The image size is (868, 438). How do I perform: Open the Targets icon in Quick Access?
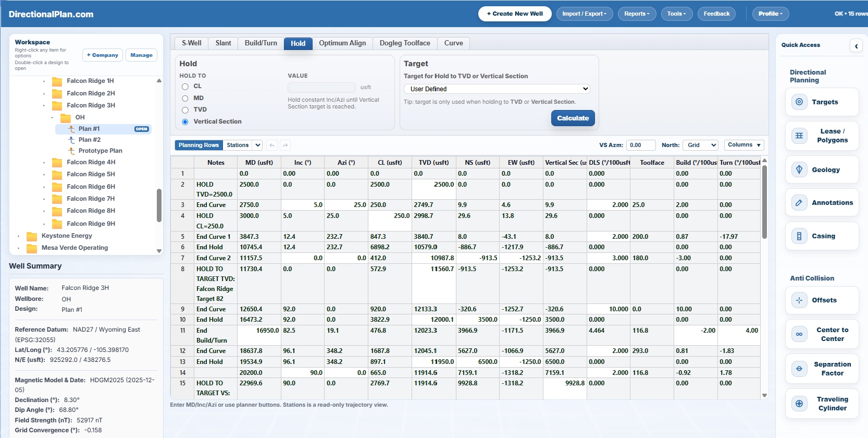point(799,102)
